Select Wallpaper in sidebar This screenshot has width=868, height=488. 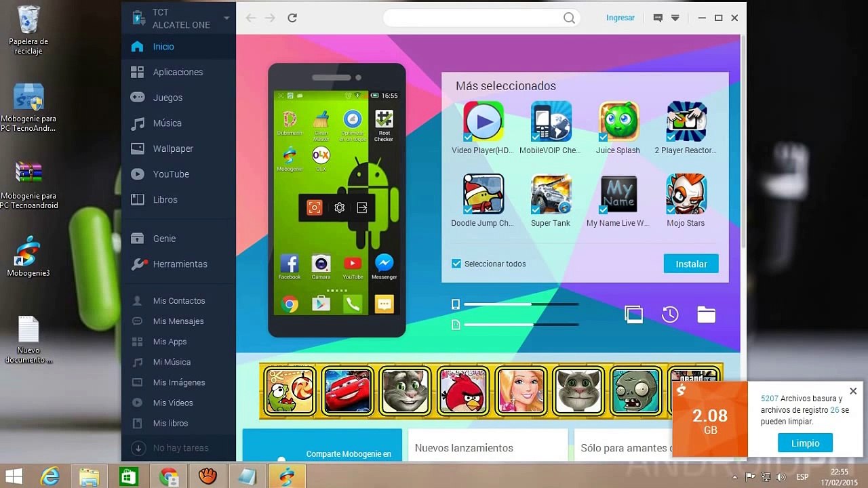(x=178, y=148)
